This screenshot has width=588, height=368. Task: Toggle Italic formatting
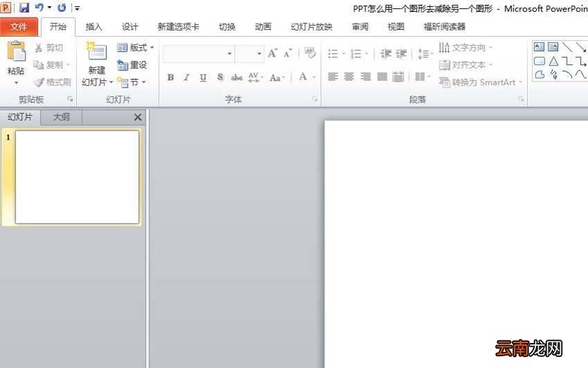click(x=187, y=78)
